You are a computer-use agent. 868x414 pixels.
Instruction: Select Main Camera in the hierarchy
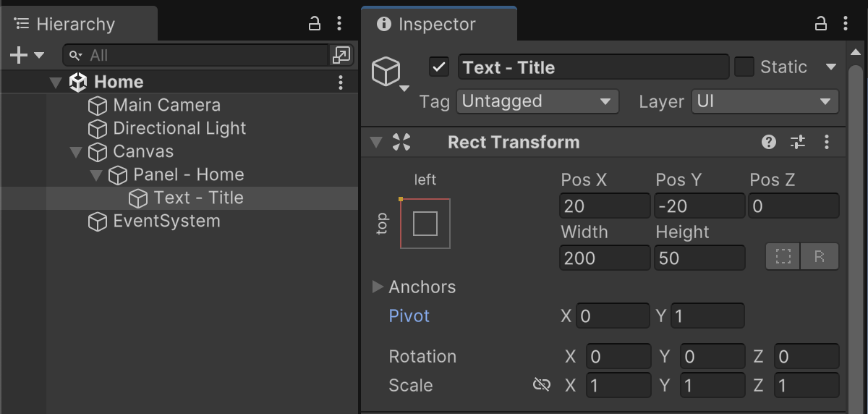pos(166,106)
